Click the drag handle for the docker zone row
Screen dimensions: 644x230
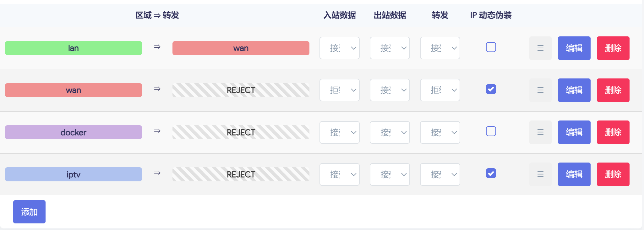pyautogui.click(x=540, y=132)
